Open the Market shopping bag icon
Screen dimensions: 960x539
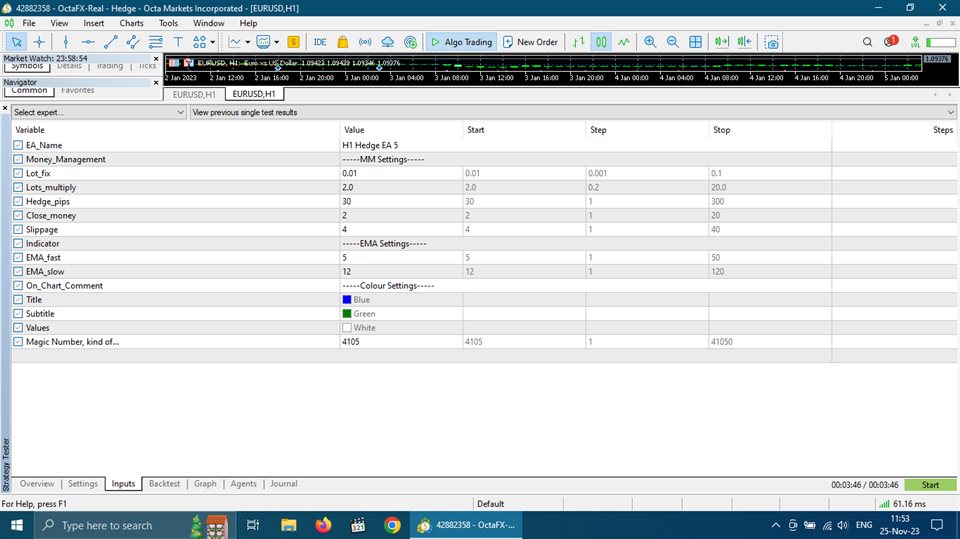click(x=343, y=42)
